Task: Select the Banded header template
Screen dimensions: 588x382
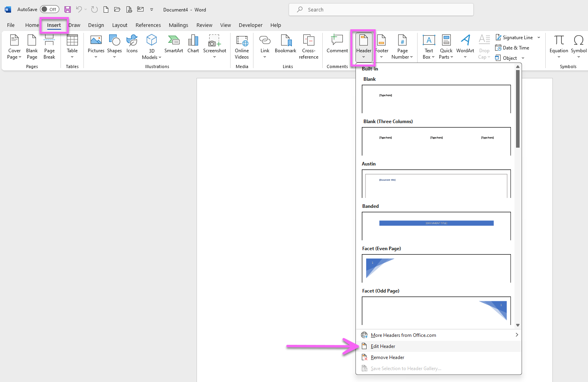Action: click(x=436, y=226)
